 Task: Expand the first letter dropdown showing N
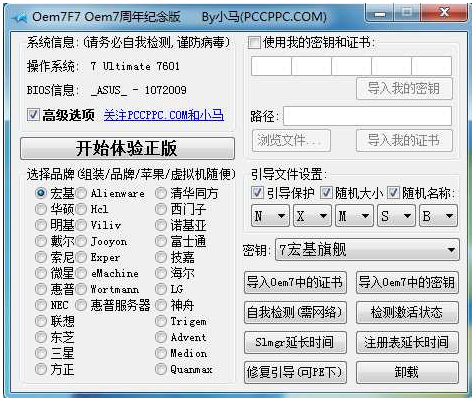270,216
